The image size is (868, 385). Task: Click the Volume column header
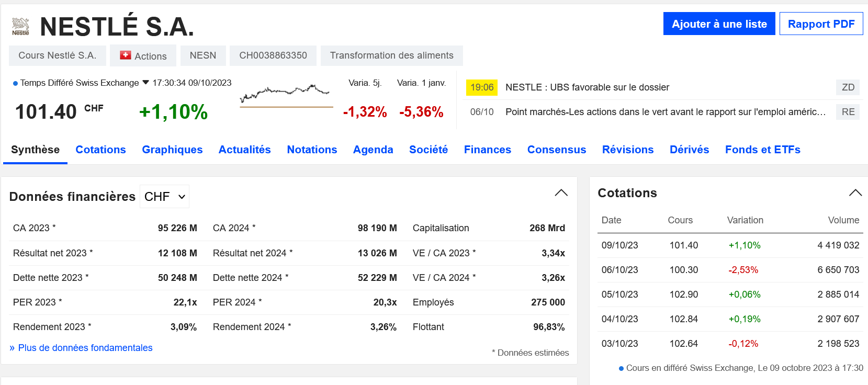coord(843,220)
